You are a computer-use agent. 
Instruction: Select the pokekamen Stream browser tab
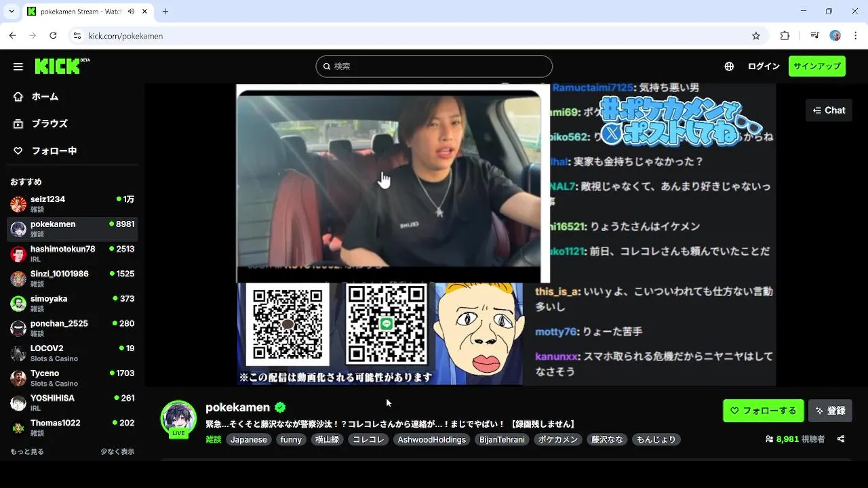coord(88,12)
